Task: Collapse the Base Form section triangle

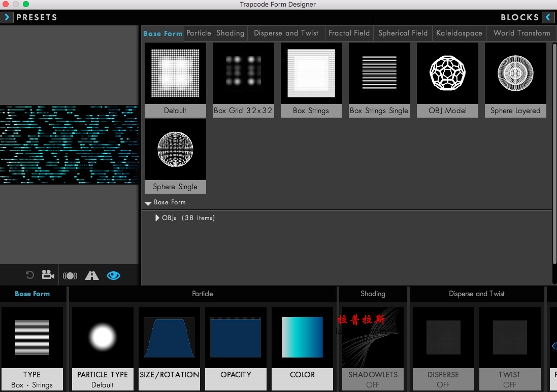Action: click(148, 203)
